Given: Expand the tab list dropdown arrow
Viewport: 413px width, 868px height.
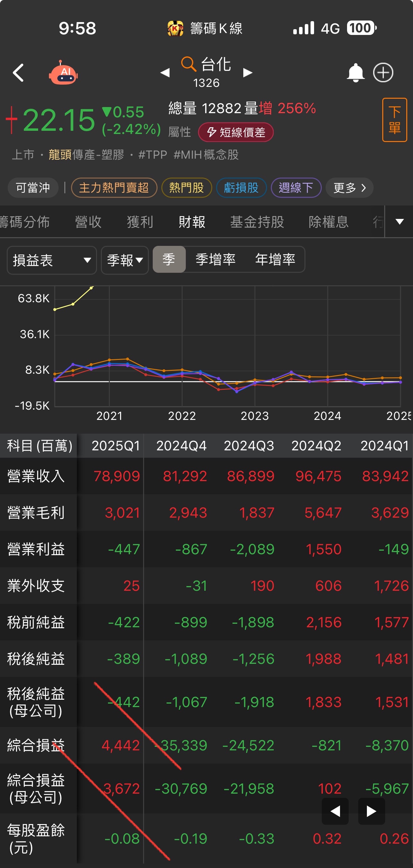Looking at the screenshot, I should coord(399,222).
